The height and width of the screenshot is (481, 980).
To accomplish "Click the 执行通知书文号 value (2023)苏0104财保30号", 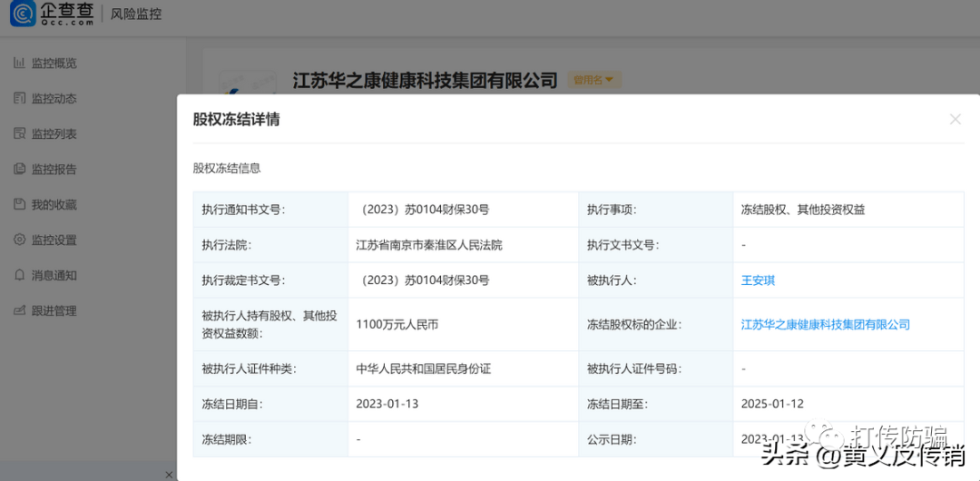I will (x=425, y=210).
